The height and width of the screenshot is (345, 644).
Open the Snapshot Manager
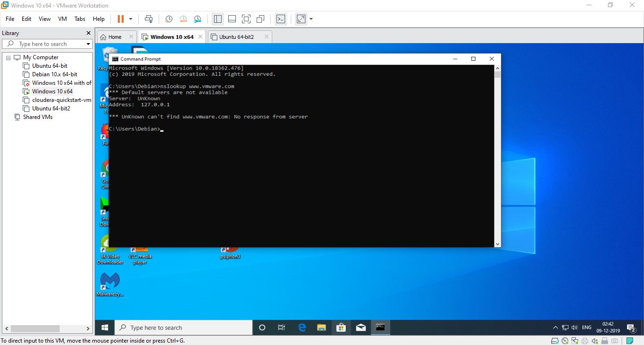tap(197, 19)
